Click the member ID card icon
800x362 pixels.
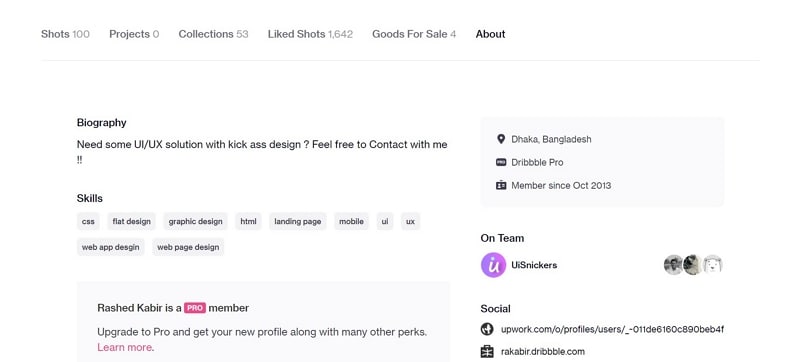501,186
